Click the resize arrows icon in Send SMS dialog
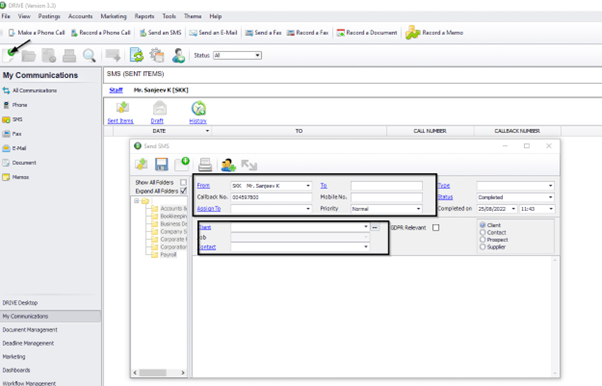The height and width of the screenshot is (386, 602). (249, 165)
